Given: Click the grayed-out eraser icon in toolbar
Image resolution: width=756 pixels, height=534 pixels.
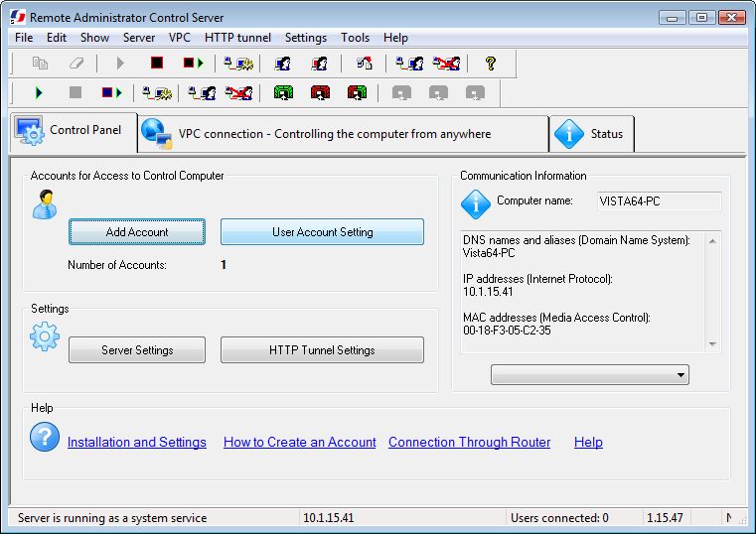Looking at the screenshot, I should [76, 64].
